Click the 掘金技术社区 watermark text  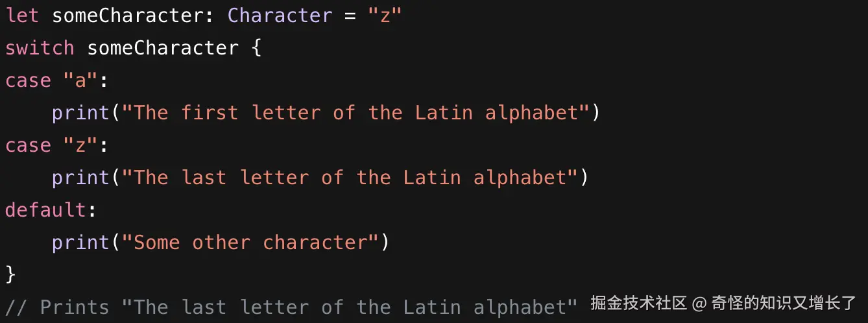coord(638,303)
